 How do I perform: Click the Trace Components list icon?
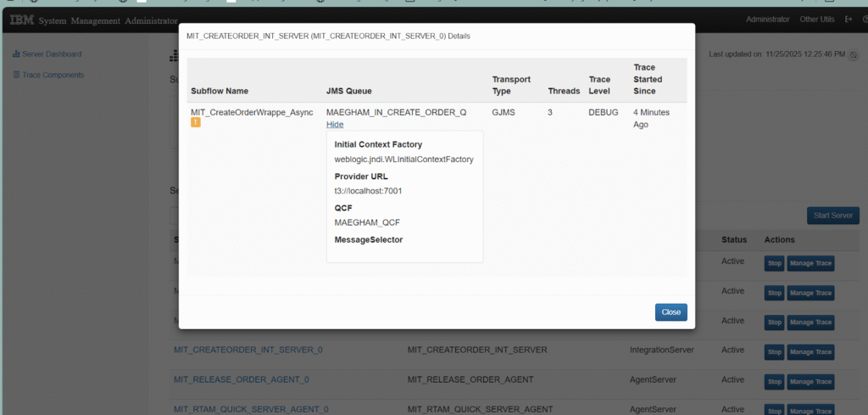(x=15, y=75)
